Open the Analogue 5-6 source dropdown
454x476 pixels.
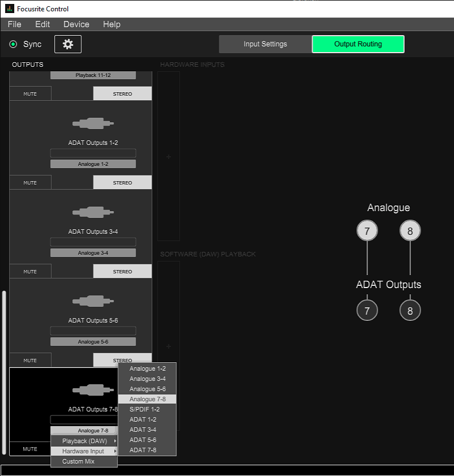click(93, 342)
